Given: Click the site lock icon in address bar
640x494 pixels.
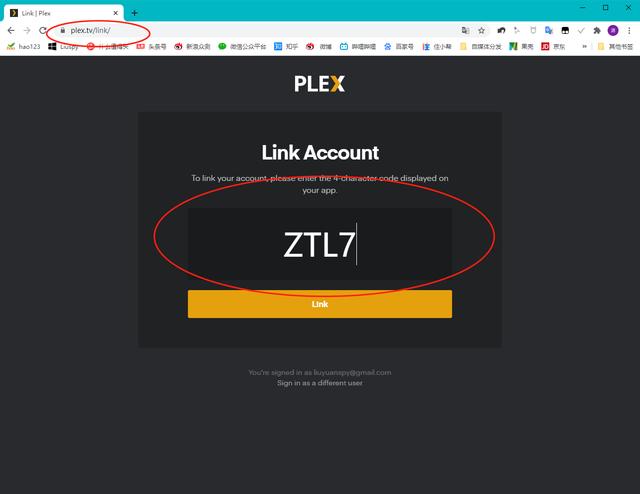Looking at the screenshot, I should [62, 30].
